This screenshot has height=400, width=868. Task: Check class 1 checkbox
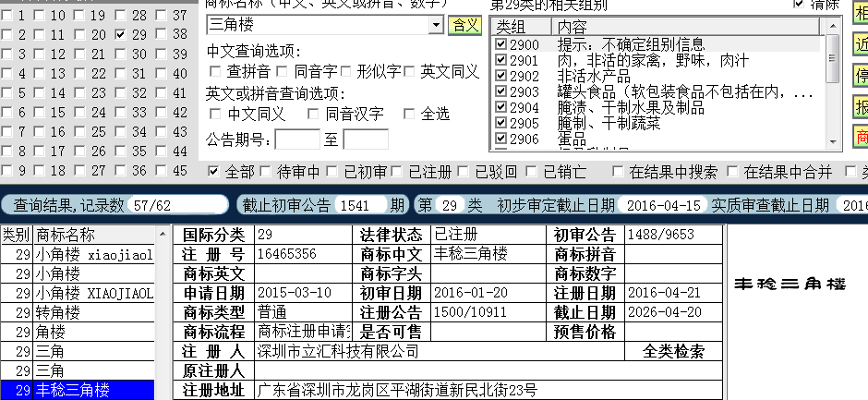[x=6, y=16]
